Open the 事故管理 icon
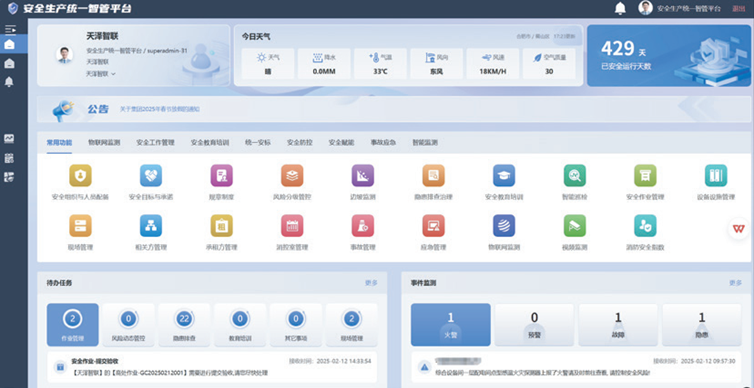This screenshot has width=754, height=388. point(363,225)
